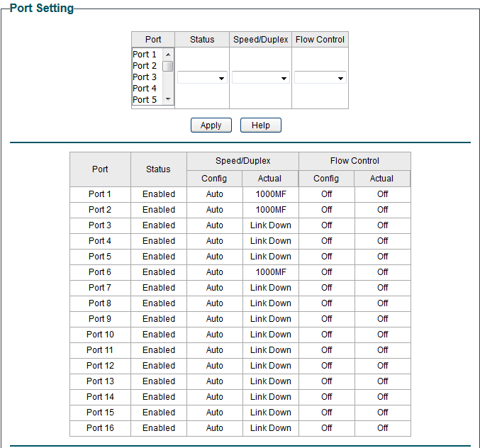Click the Port 11 table row label
The height and width of the screenshot is (448, 480).
click(x=100, y=350)
